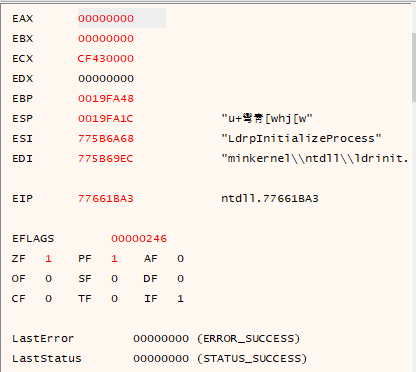This screenshot has width=416, height=372.
Task: Click the LastError label
Action: [x=43, y=338]
